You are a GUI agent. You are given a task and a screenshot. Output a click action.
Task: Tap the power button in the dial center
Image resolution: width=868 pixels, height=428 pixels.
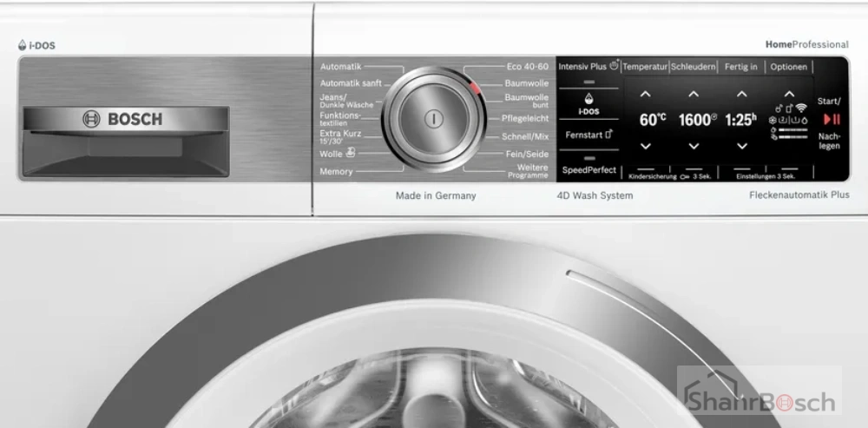coord(434,118)
